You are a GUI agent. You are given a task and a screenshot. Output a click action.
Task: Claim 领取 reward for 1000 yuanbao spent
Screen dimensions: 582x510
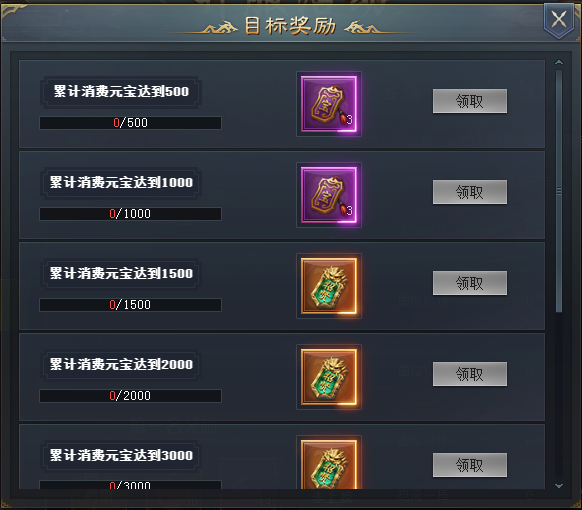click(x=470, y=192)
